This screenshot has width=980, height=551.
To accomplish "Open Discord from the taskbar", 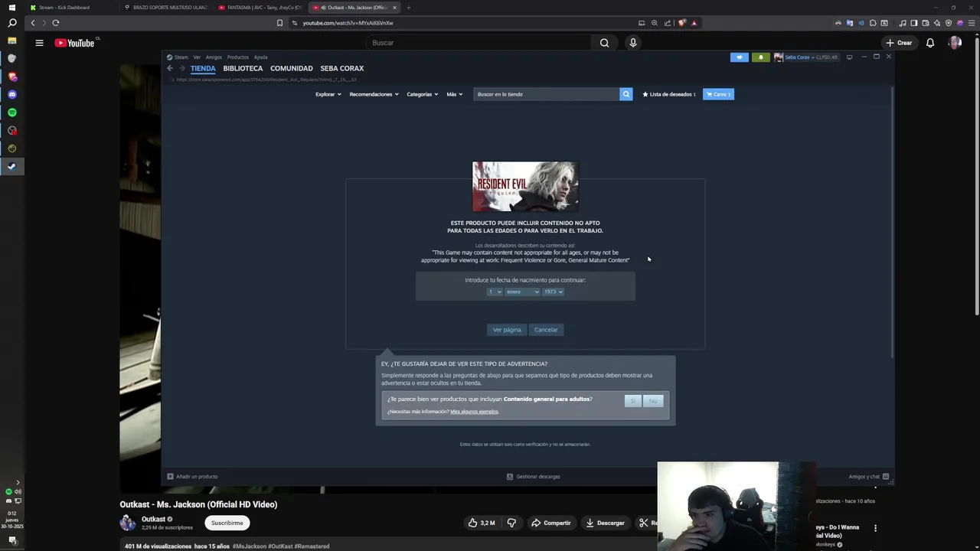I will click(x=11, y=95).
